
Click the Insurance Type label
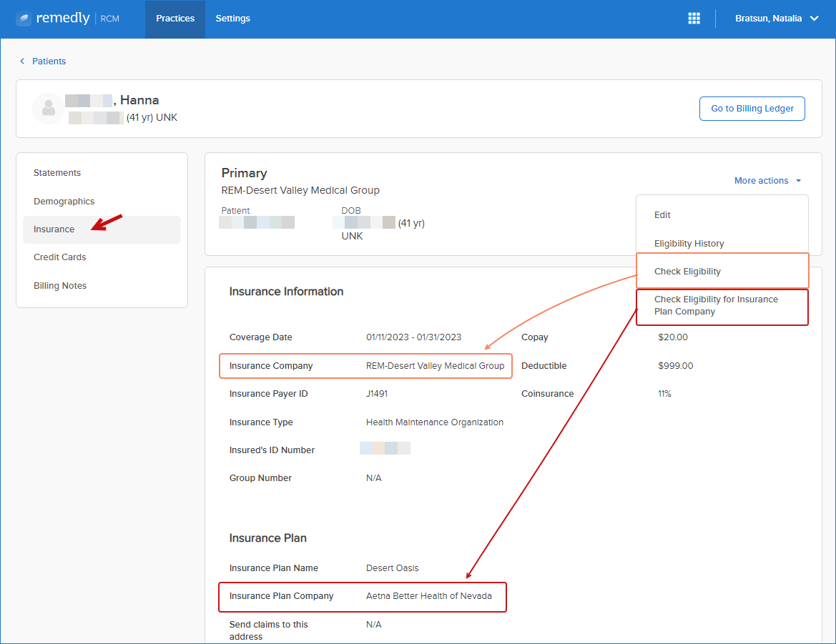tap(261, 422)
